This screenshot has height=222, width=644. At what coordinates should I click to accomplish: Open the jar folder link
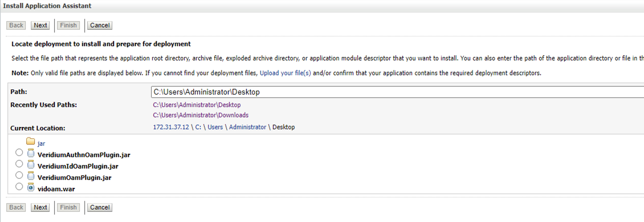pyautogui.click(x=41, y=144)
